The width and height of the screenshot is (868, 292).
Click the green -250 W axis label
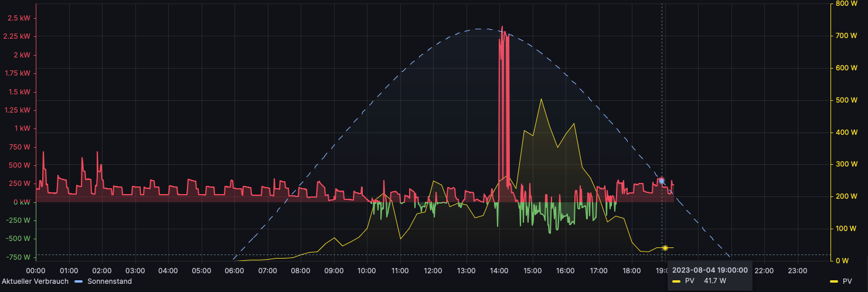[18, 220]
